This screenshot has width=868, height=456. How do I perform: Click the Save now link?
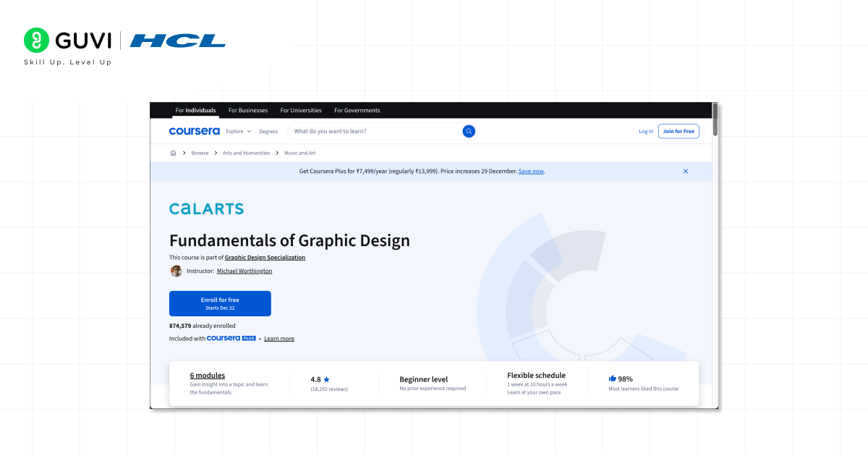pyautogui.click(x=531, y=172)
